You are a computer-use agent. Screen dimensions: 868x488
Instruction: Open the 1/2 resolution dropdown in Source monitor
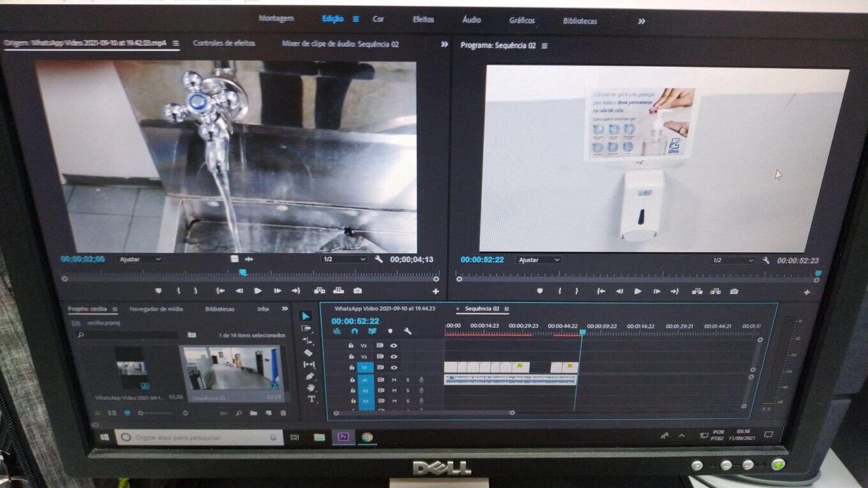tap(344, 260)
